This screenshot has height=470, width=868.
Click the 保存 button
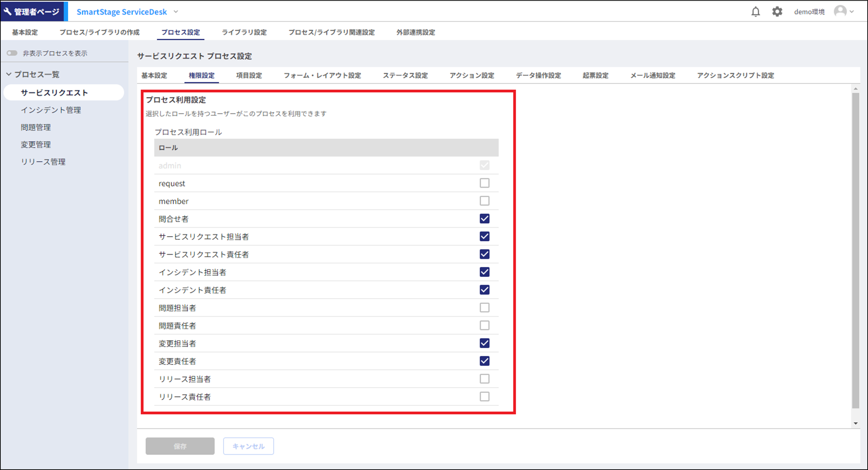180,446
